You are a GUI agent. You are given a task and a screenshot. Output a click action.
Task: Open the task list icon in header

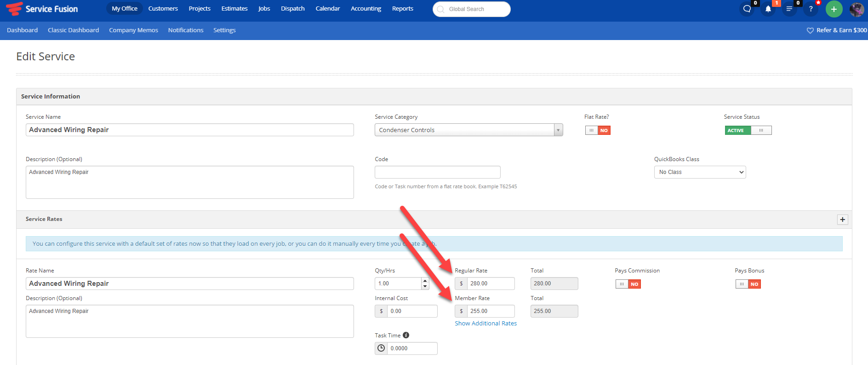(x=789, y=9)
